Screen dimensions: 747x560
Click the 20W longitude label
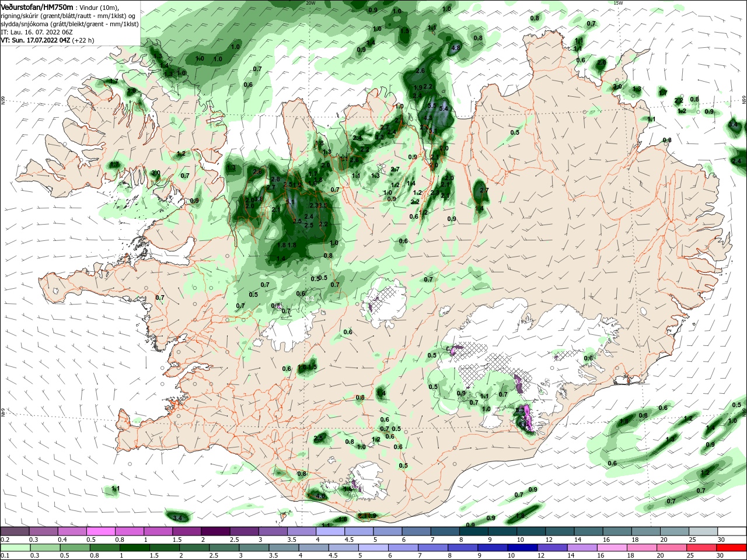point(310,3)
